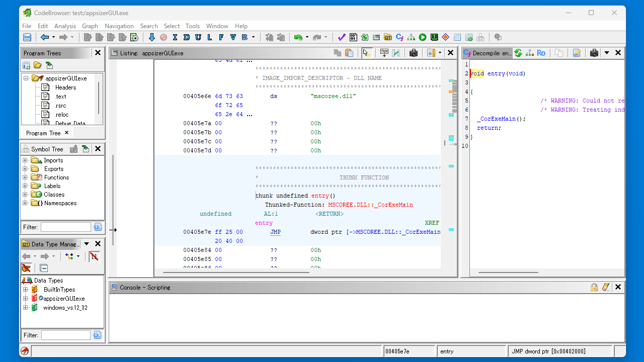The image size is (644, 362).
Task: Open the Analysis menu
Action: pyautogui.click(x=65, y=26)
